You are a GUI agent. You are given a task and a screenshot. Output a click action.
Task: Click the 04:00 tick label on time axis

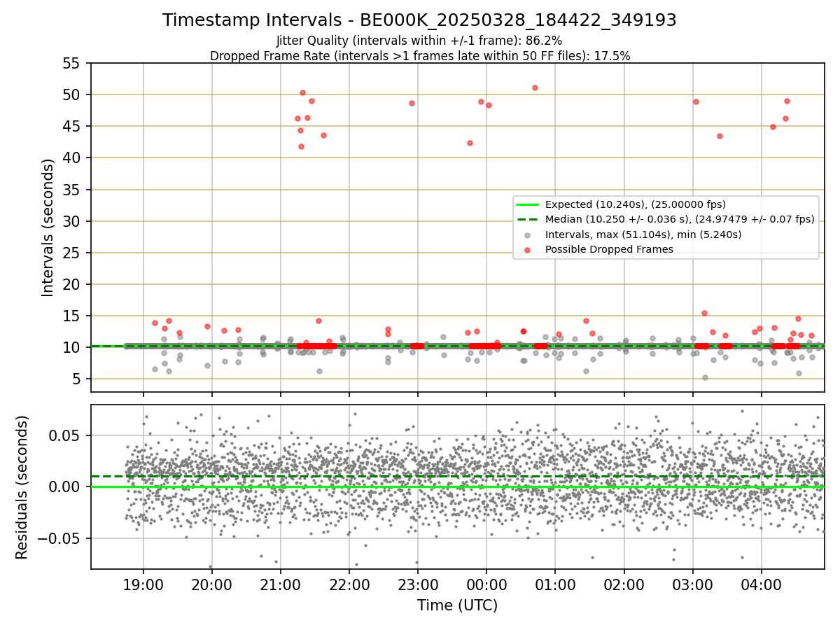click(762, 584)
